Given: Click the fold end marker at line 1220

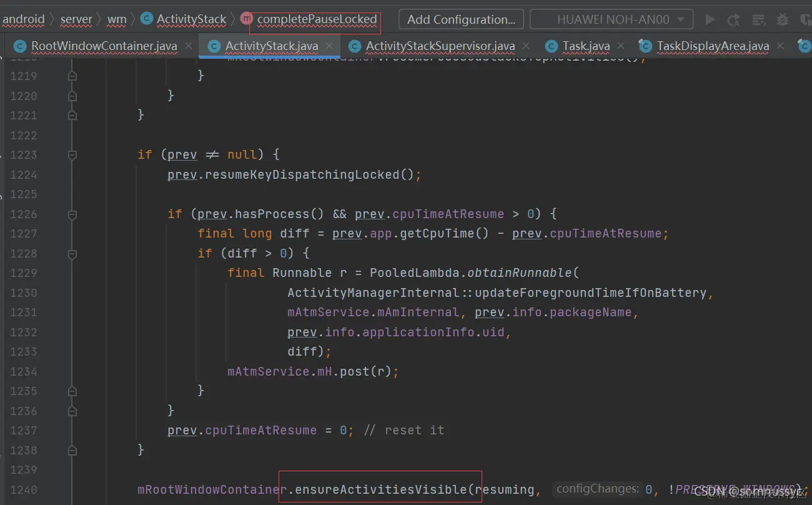Looking at the screenshot, I should click(72, 96).
